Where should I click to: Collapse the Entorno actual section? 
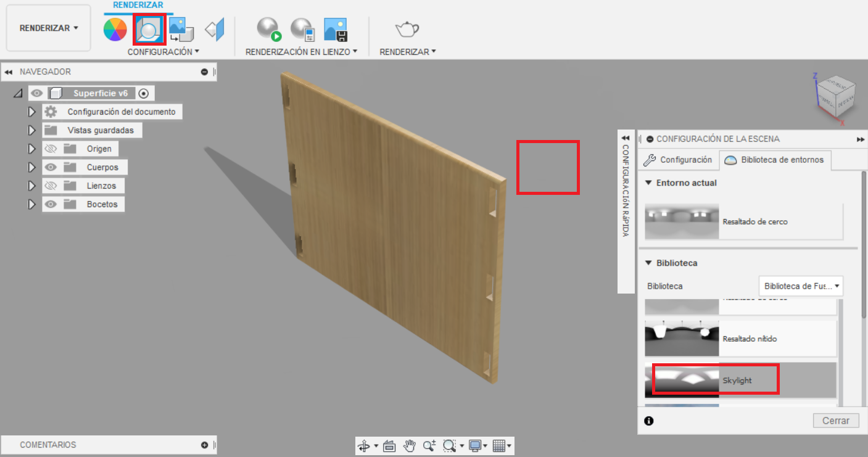point(648,183)
